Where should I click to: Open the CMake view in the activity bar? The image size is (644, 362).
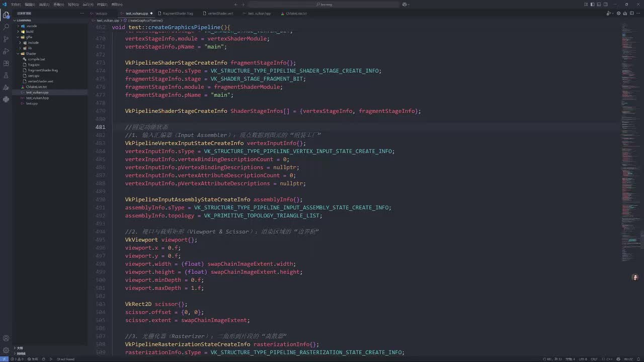pyautogui.click(x=6, y=87)
